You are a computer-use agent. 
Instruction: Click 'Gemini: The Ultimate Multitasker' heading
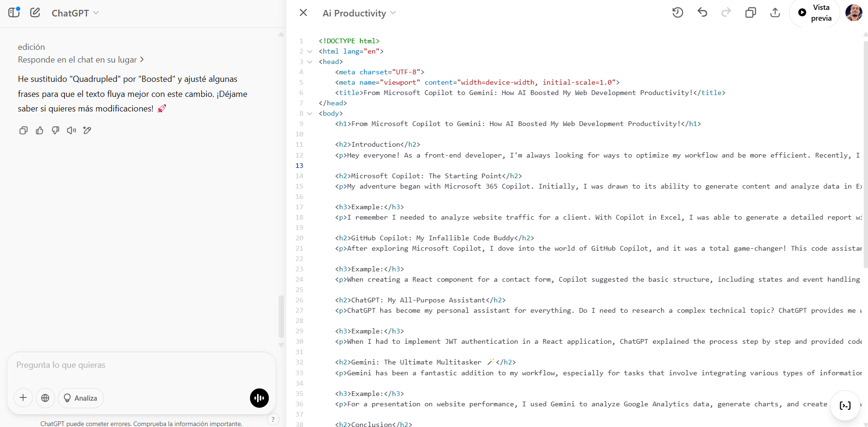425,362
